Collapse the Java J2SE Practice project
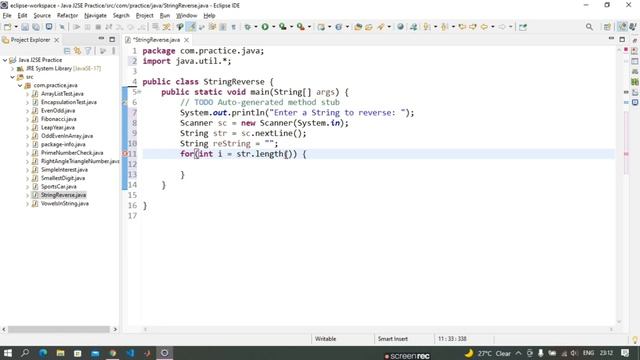640x360 pixels. click(x=5, y=60)
